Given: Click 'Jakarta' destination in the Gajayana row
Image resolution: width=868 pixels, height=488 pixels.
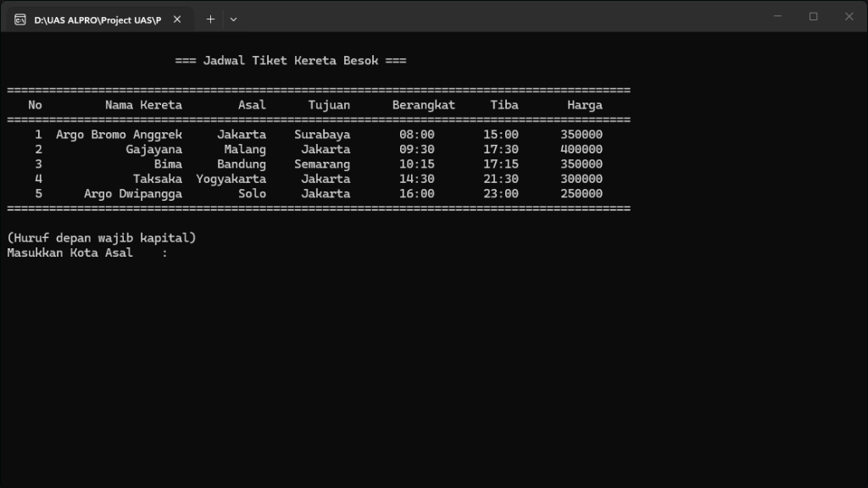Looking at the screenshot, I should tap(325, 149).
